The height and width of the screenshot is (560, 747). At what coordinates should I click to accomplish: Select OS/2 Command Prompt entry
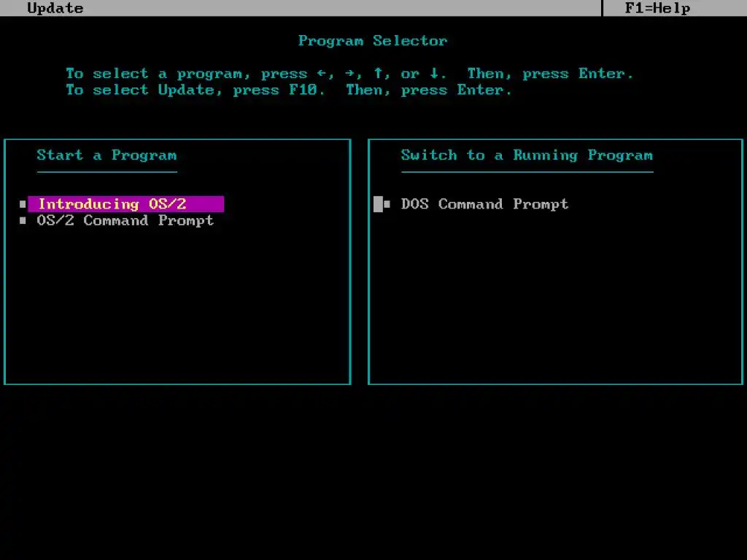click(125, 220)
